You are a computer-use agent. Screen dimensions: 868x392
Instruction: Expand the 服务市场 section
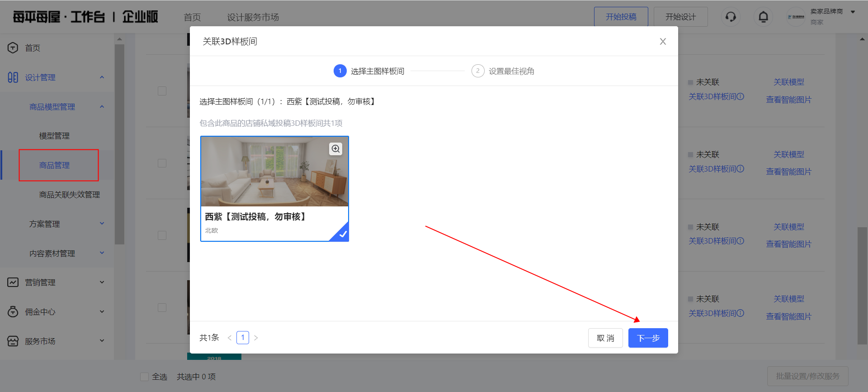[x=102, y=341]
